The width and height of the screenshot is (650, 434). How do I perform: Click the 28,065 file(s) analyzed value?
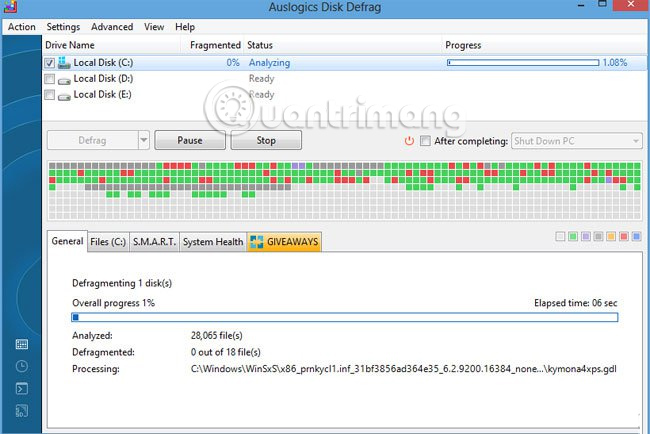pos(217,335)
